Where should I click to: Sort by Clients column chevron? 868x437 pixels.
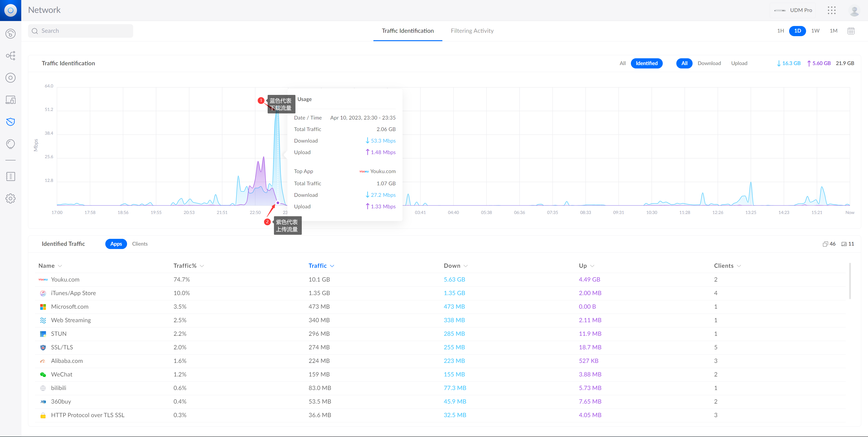point(739,266)
